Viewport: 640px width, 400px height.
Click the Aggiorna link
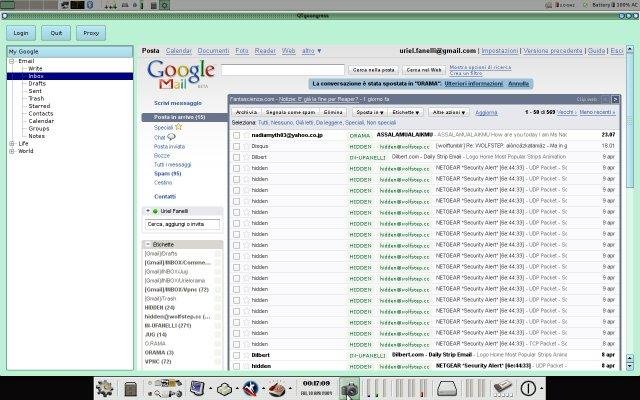(x=487, y=113)
